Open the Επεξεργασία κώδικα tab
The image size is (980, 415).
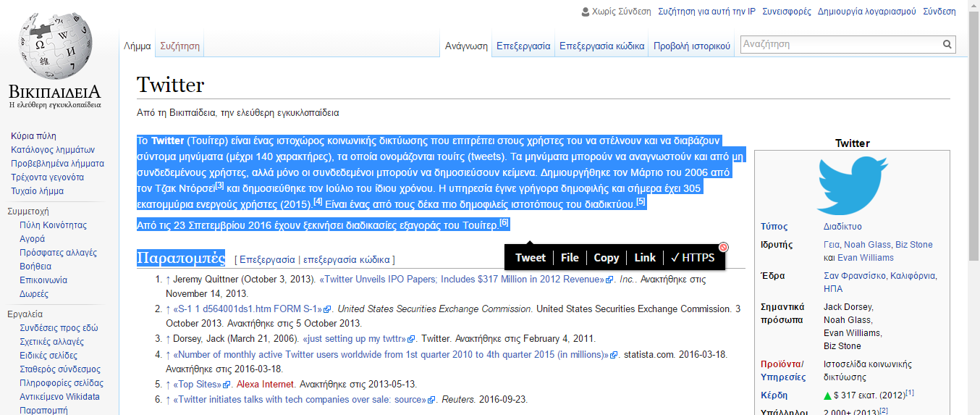tap(602, 46)
